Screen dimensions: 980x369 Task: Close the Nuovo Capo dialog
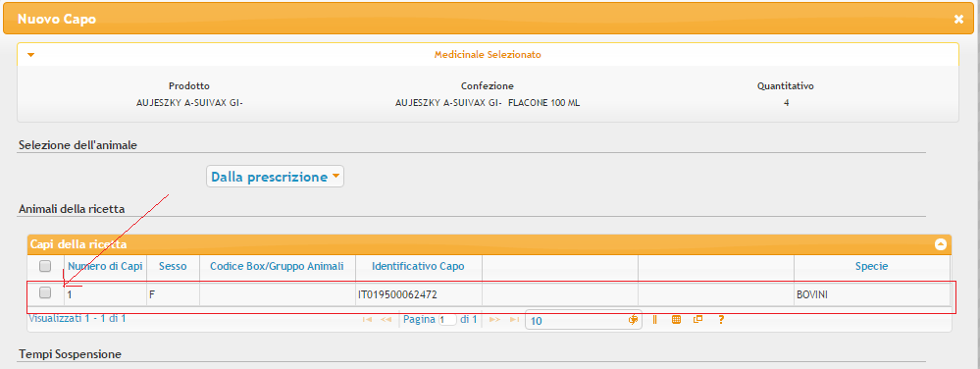pyautogui.click(x=958, y=20)
